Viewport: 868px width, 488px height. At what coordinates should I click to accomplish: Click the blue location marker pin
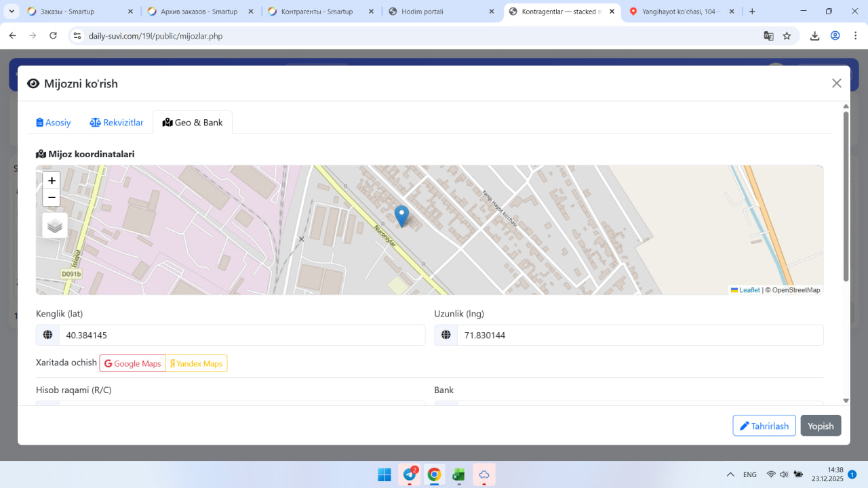pos(401,216)
